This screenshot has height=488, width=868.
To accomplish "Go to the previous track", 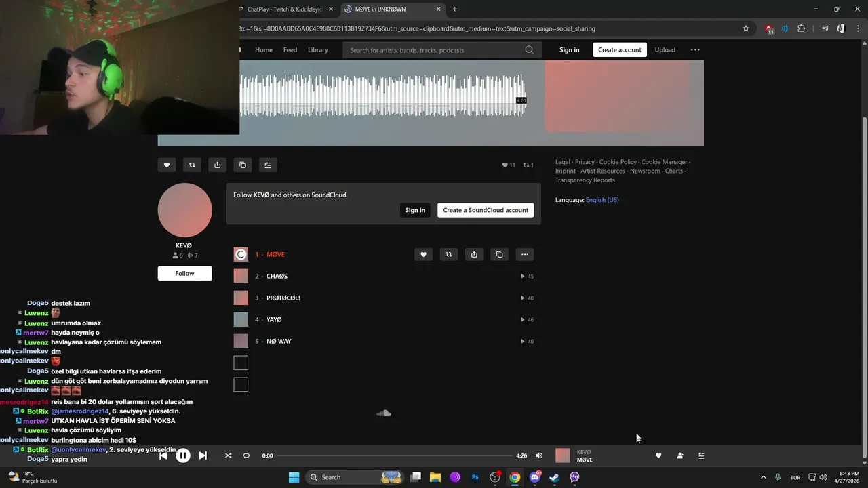I will click(163, 455).
